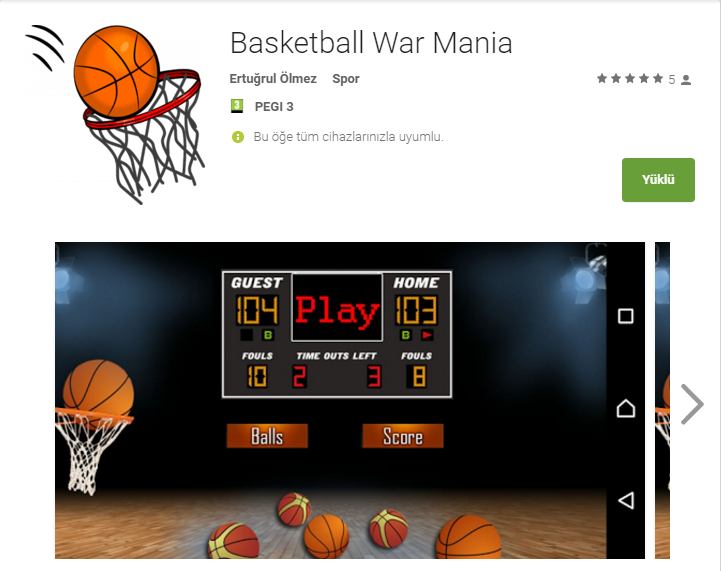Click the red Play text on scoreboard
Viewport: 721px width, 571px height.
(337, 311)
